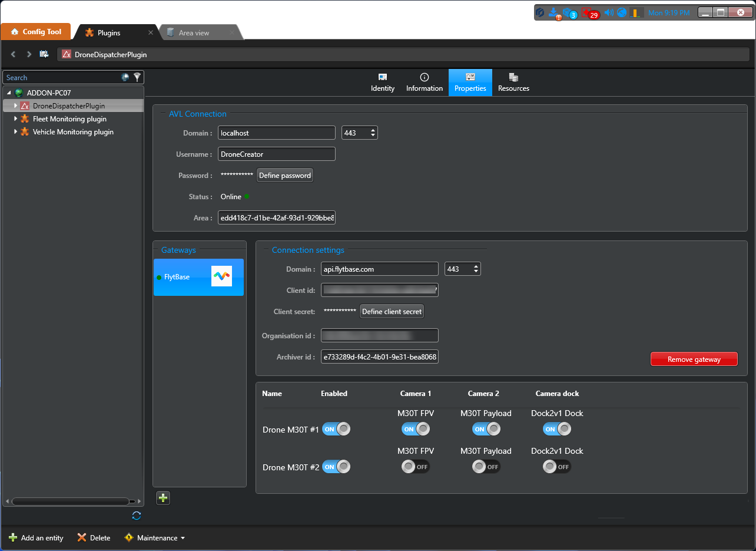Click the volume icon in system tray
Image resolution: width=756 pixels, height=551 pixels.
click(609, 12)
